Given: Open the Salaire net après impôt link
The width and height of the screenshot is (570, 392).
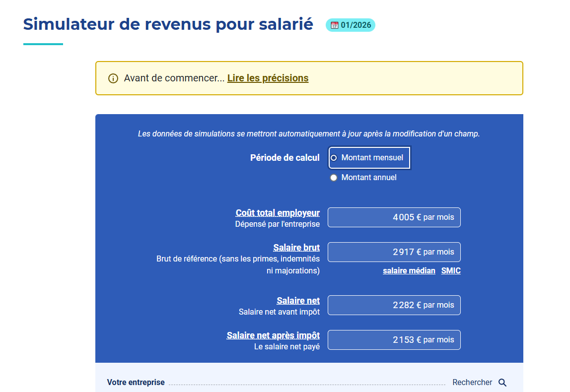Looking at the screenshot, I should pos(274,335).
